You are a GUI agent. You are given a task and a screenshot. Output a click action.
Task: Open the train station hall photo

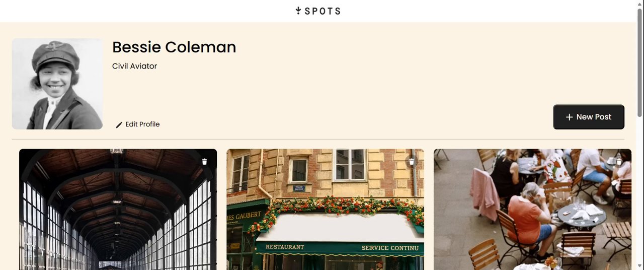[x=118, y=210]
